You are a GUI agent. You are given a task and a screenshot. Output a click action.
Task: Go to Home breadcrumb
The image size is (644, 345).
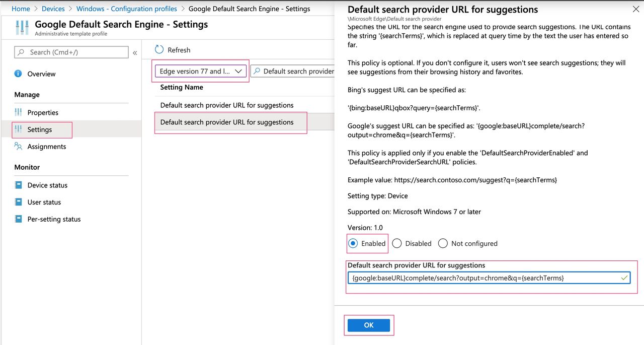21,9
